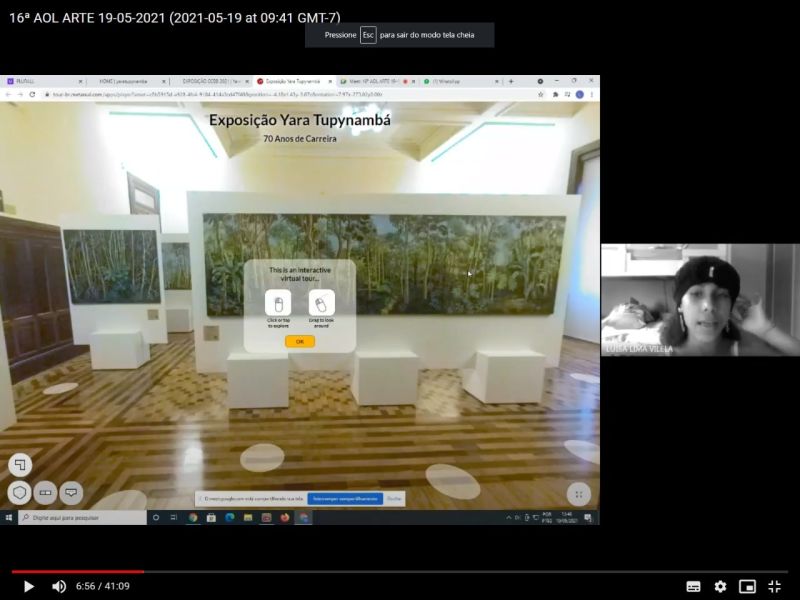Click the 'Drag to look around' mouse icon

tap(321, 304)
